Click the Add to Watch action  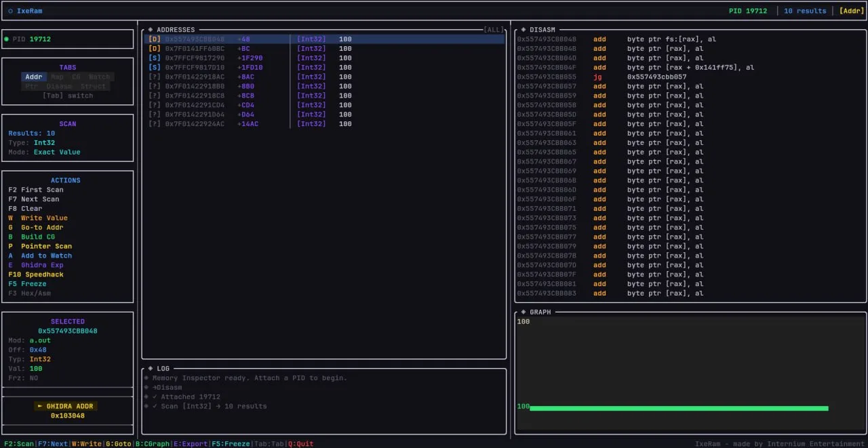click(x=40, y=256)
